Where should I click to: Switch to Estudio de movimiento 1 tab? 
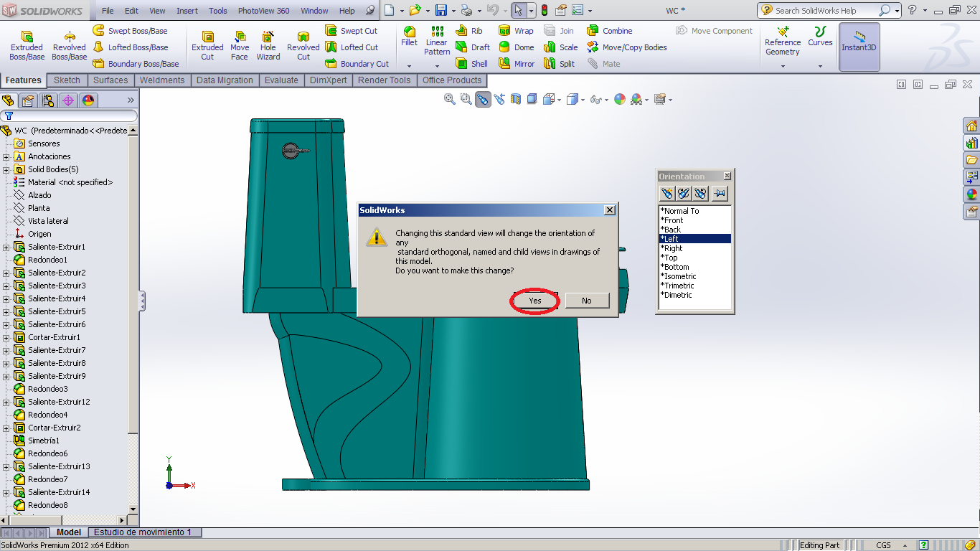click(143, 532)
